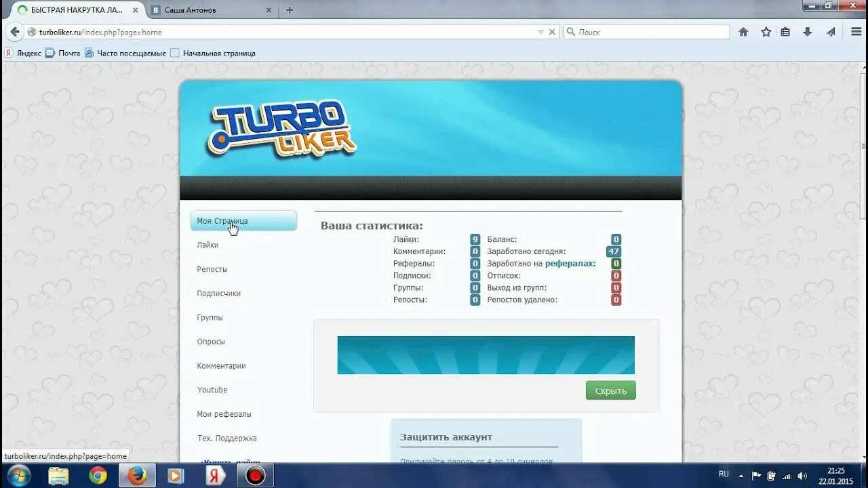The image size is (868, 488).
Task: Open Часто посещаемые bookmarks folder
Action: coord(125,53)
